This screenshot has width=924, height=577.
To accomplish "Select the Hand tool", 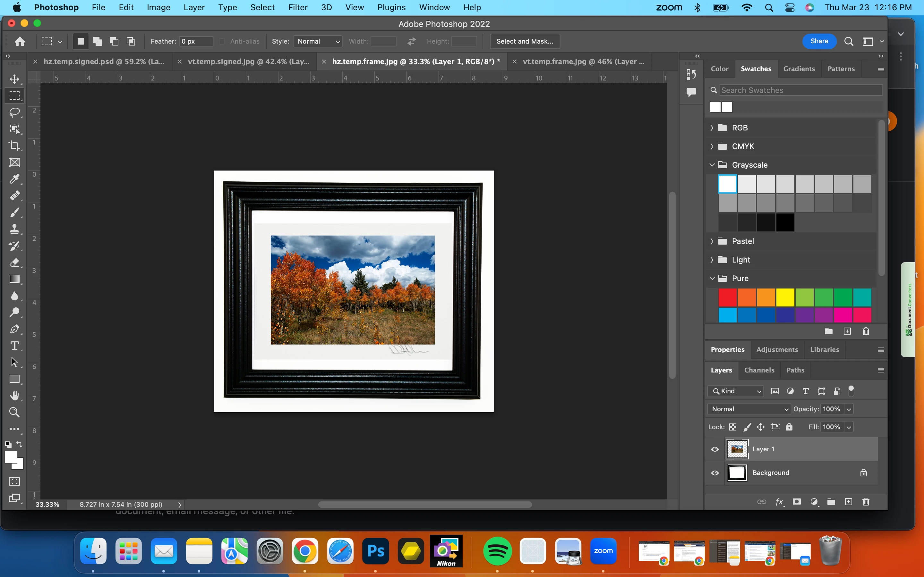I will pos(14,396).
